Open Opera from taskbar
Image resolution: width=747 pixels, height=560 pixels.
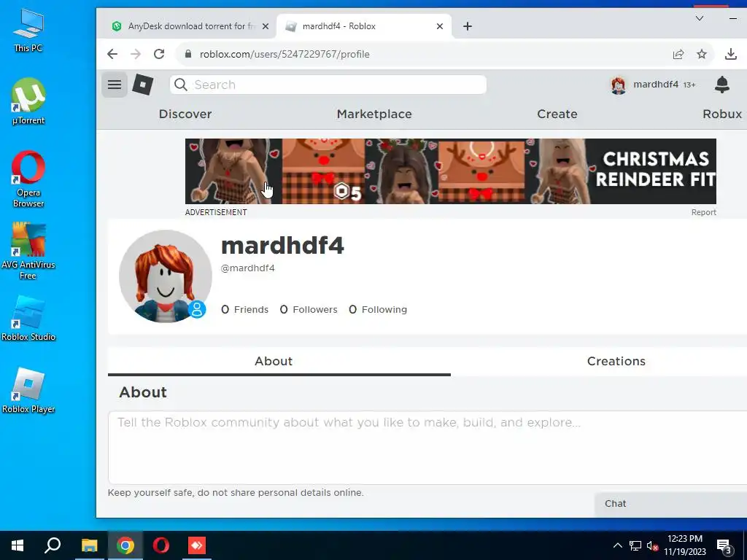pyautogui.click(x=161, y=545)
